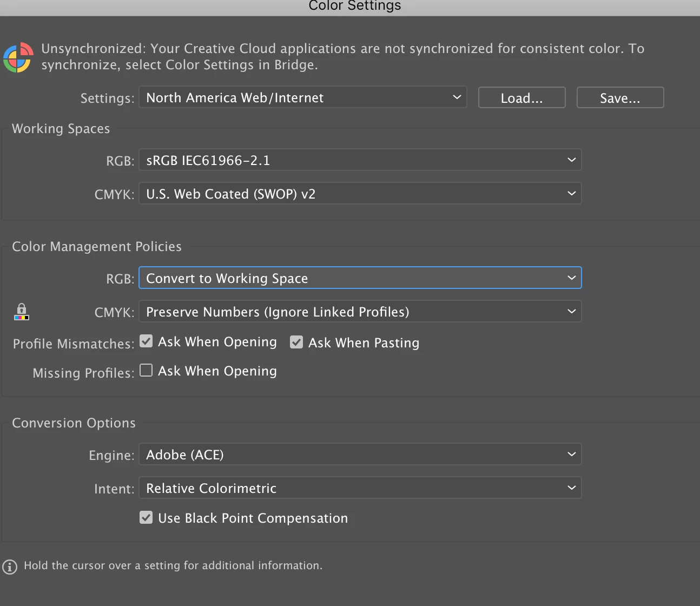
Task: Click the Working Spaces section heading
Action: coord(61,129)
